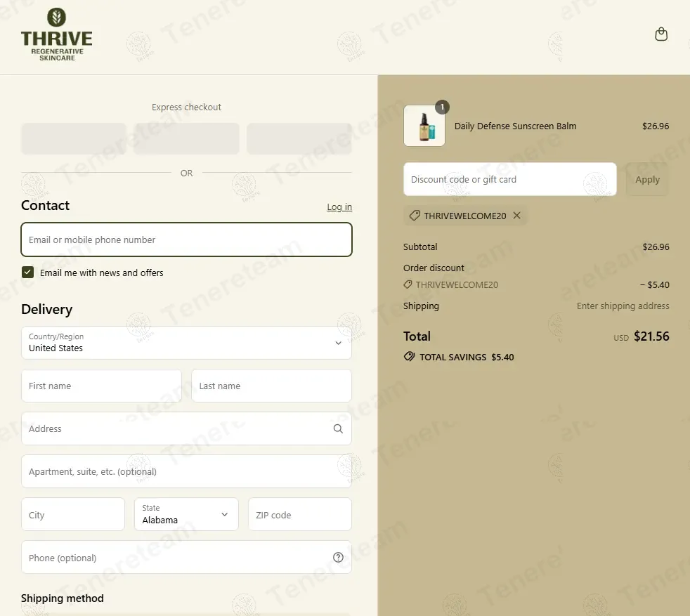Apply the discount code

coord(647,180)
